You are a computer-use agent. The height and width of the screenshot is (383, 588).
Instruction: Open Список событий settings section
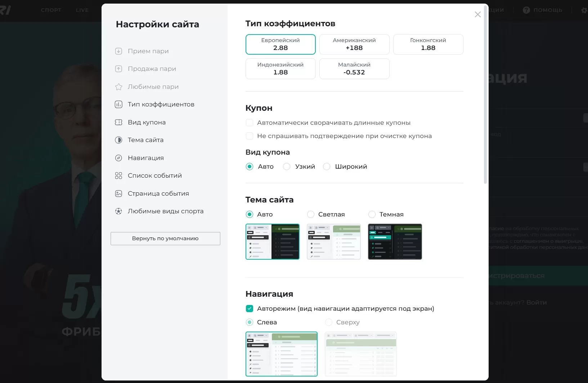pyautogui.click(x=154, y=175)
